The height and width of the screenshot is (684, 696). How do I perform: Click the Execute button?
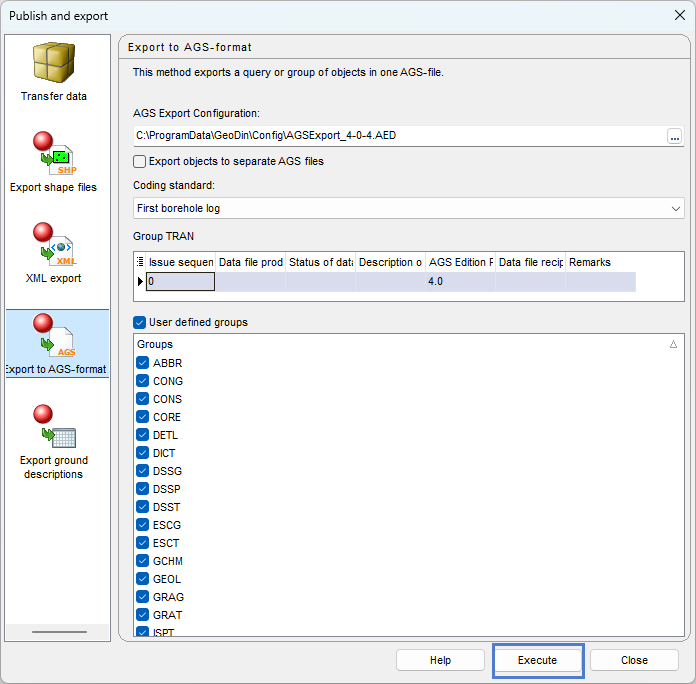537,660
